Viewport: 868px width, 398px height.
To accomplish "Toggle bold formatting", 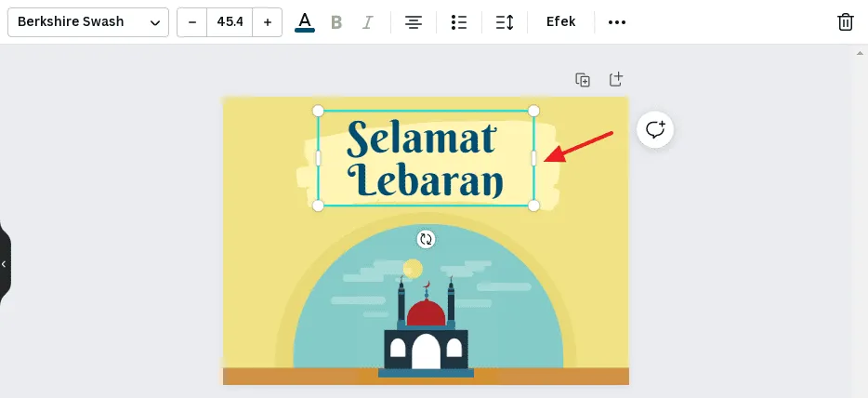I will (336, 22).
